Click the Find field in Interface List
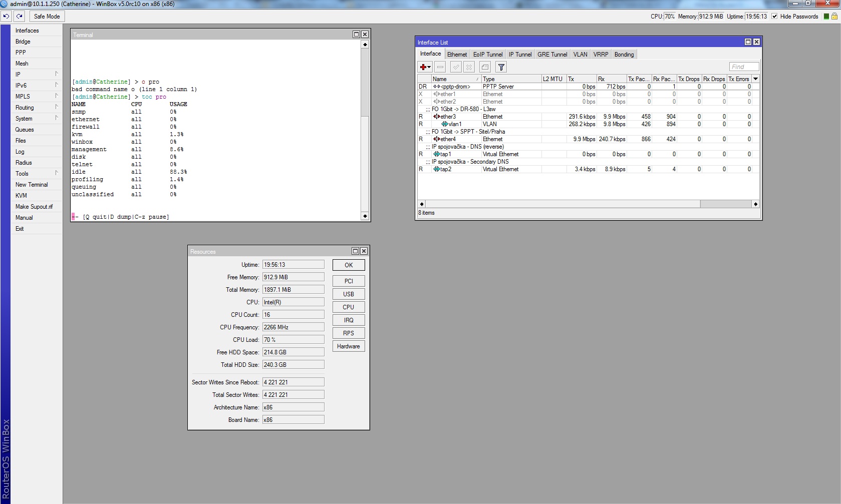841x504 pixels. (744, 67)
